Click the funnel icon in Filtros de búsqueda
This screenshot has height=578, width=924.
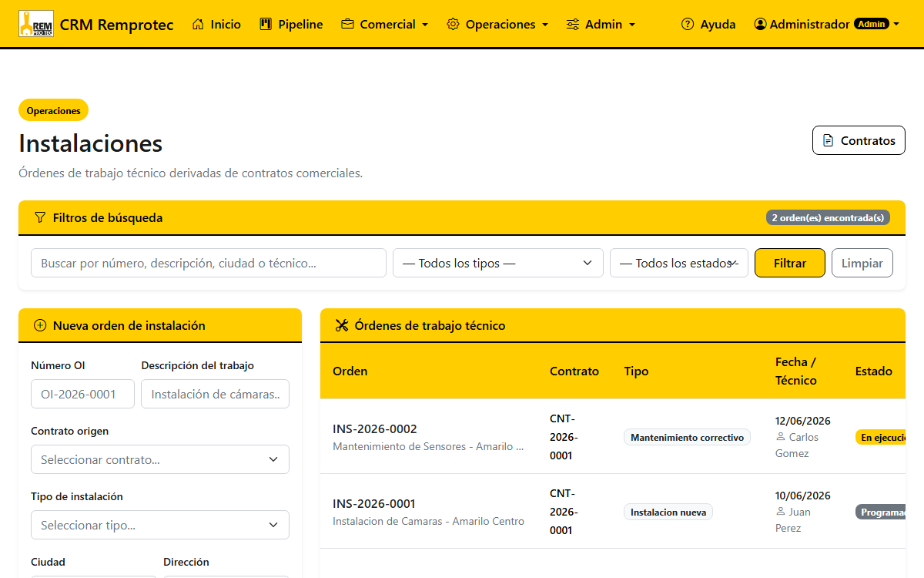(x=40, y=218)
